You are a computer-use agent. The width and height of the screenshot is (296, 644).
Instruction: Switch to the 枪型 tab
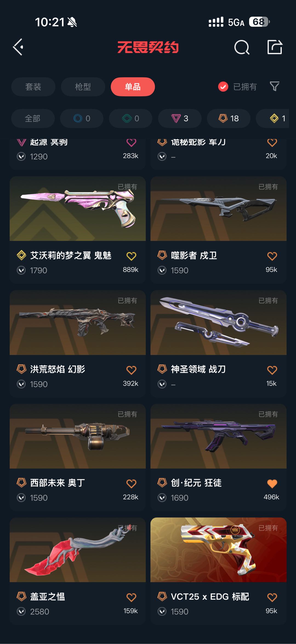click(83, 87)
